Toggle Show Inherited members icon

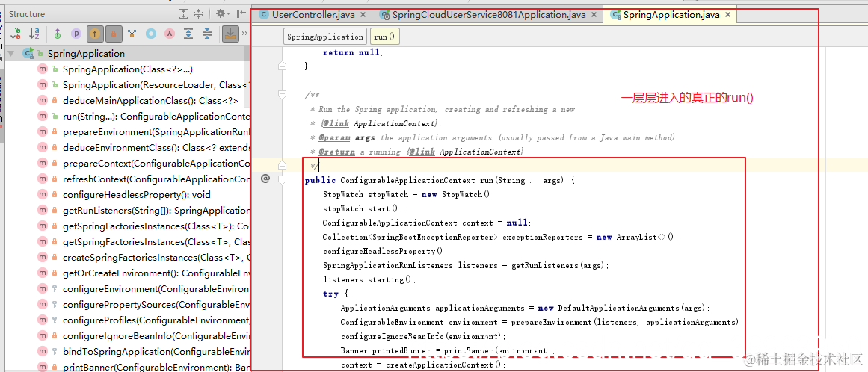(58, 34)
